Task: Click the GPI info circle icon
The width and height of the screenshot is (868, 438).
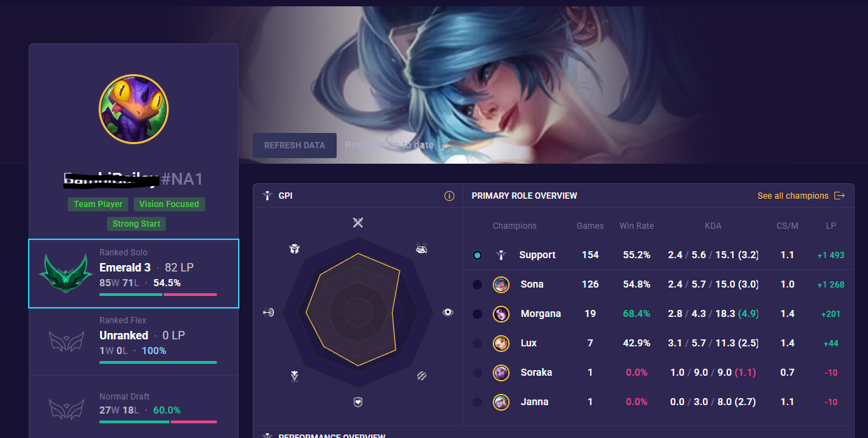Action: pos(449,196)
